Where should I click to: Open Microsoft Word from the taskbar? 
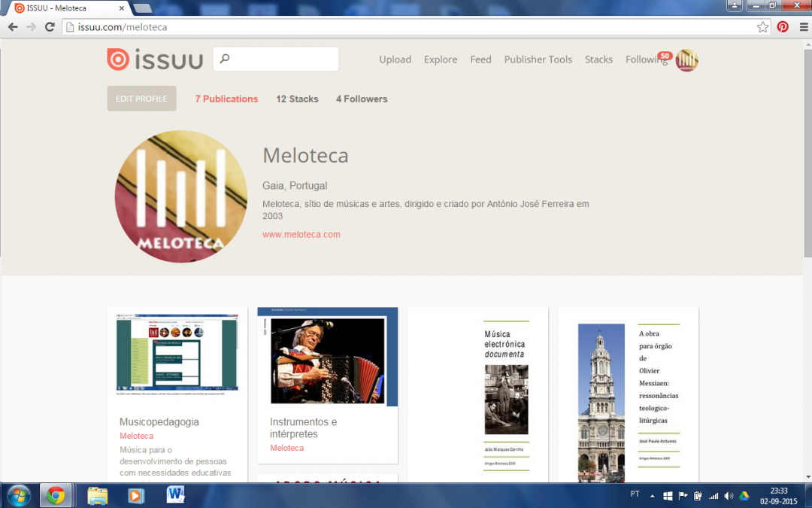tap(175, 495)
